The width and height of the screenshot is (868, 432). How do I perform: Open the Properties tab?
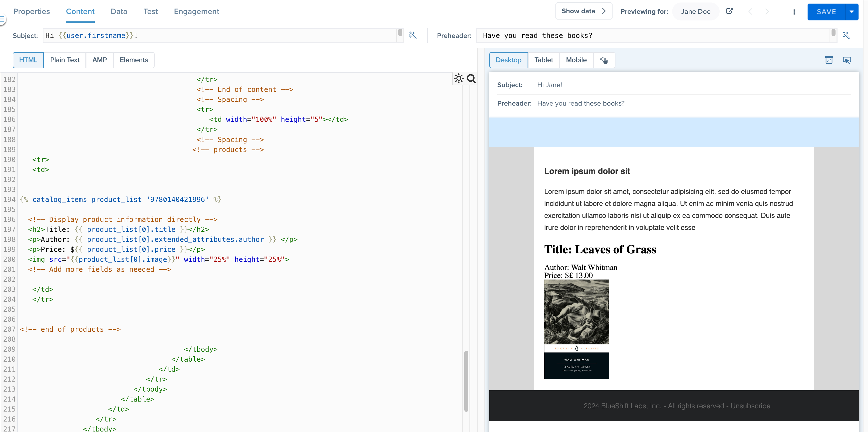(31, 11)
